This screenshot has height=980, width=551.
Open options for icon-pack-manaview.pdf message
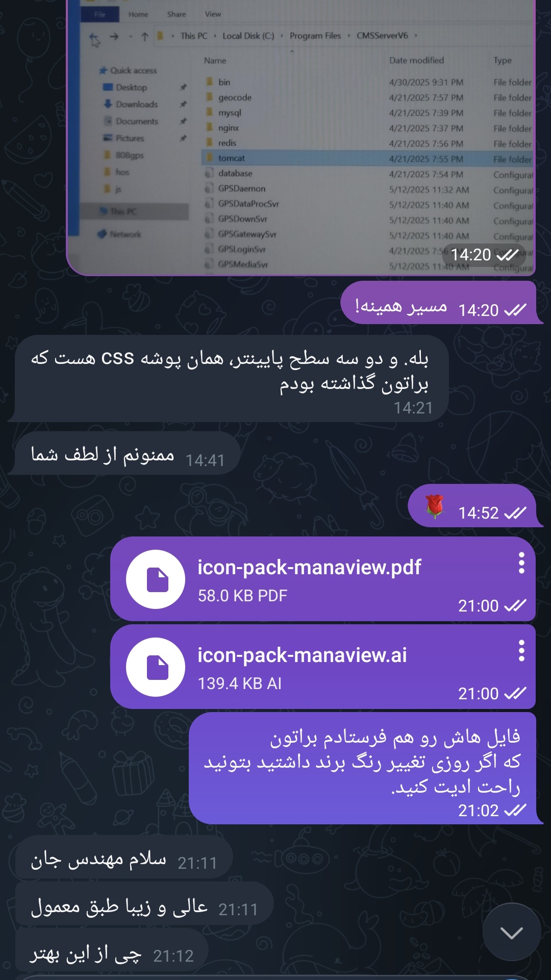point(521,563)
